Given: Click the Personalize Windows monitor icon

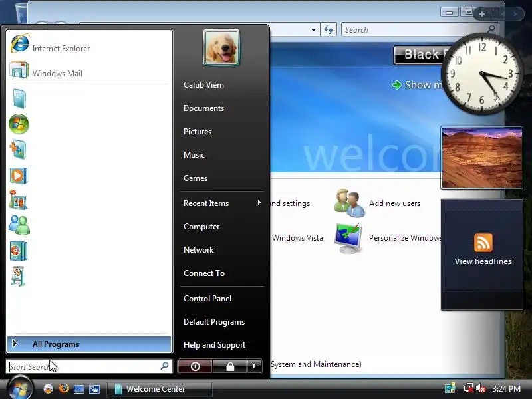Looking at the screenshot, I should click(x=348, y=239).
